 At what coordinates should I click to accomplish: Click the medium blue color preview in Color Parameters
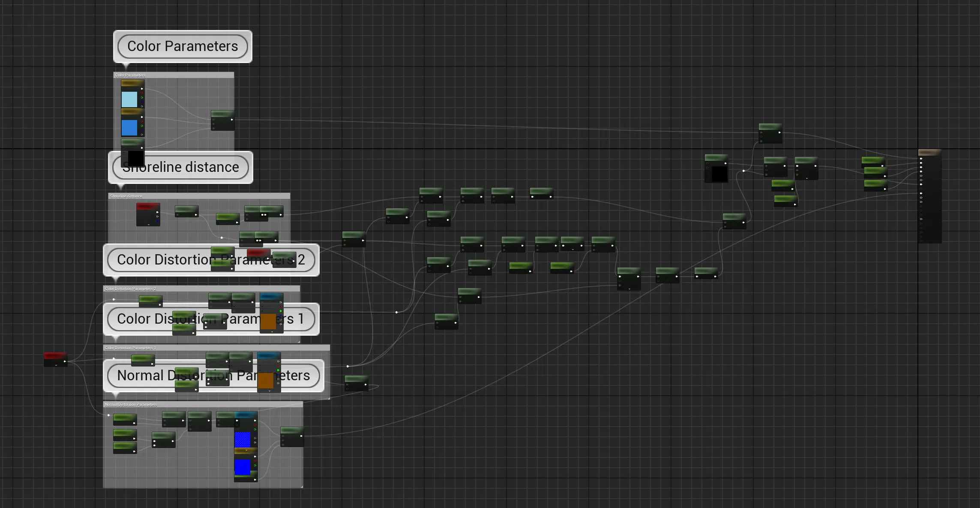129,128
